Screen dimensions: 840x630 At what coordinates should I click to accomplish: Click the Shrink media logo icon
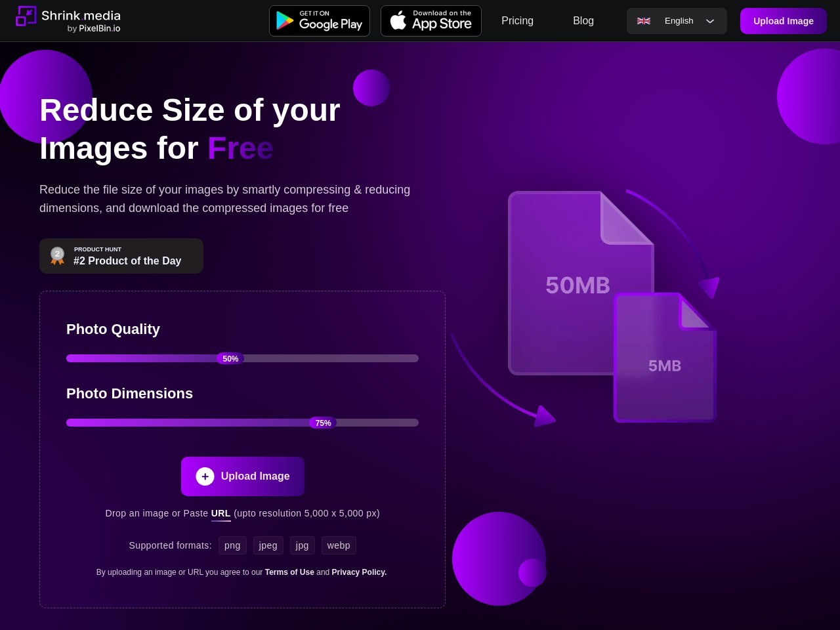26,16
